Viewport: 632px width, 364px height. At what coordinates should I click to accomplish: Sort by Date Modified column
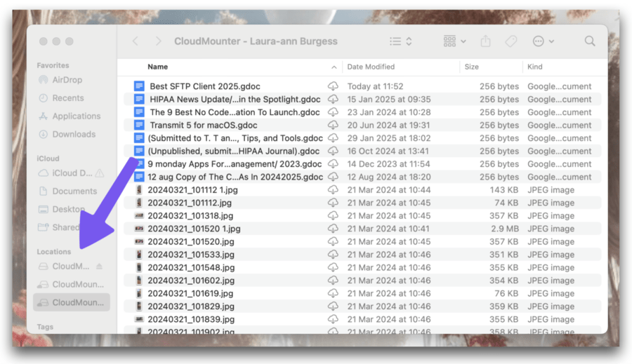pos(371,67)
